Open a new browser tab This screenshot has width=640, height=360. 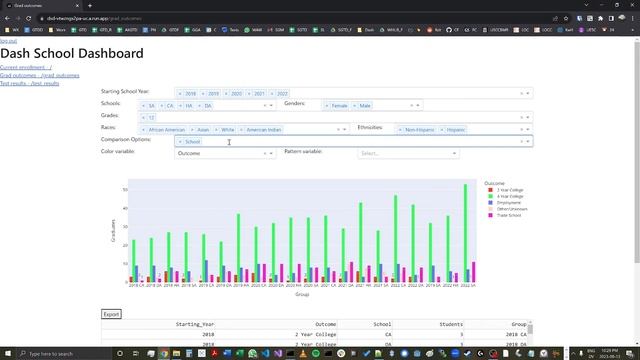90,6
